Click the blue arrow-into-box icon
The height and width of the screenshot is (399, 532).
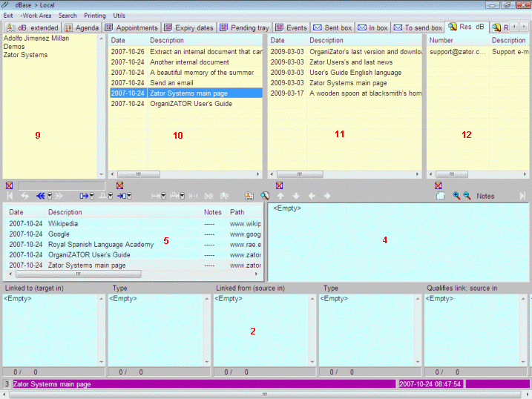[120, 196]
